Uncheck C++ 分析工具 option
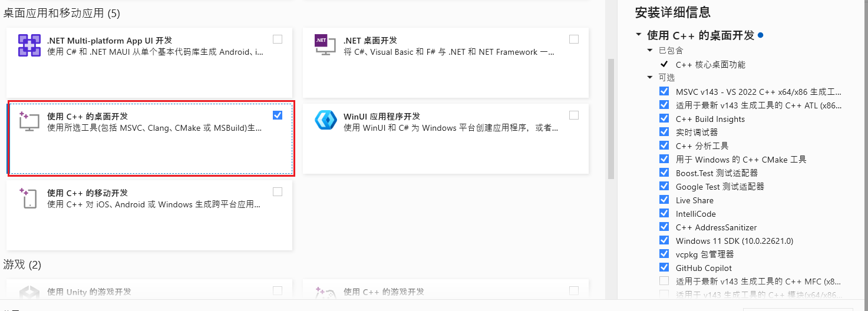 tap(664, 145)
